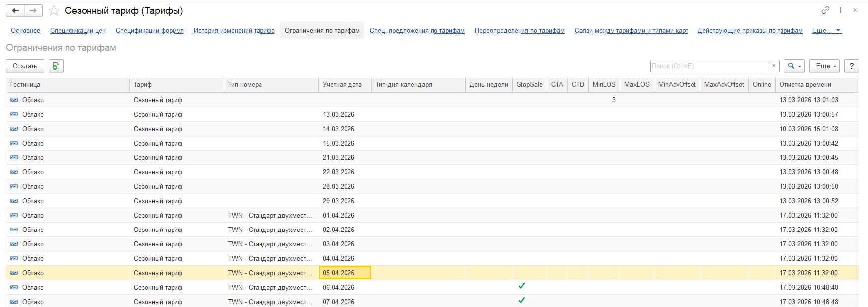Clear the search field with the × button
This screenshot has height=307, width=868.
(x=774, y=66)
